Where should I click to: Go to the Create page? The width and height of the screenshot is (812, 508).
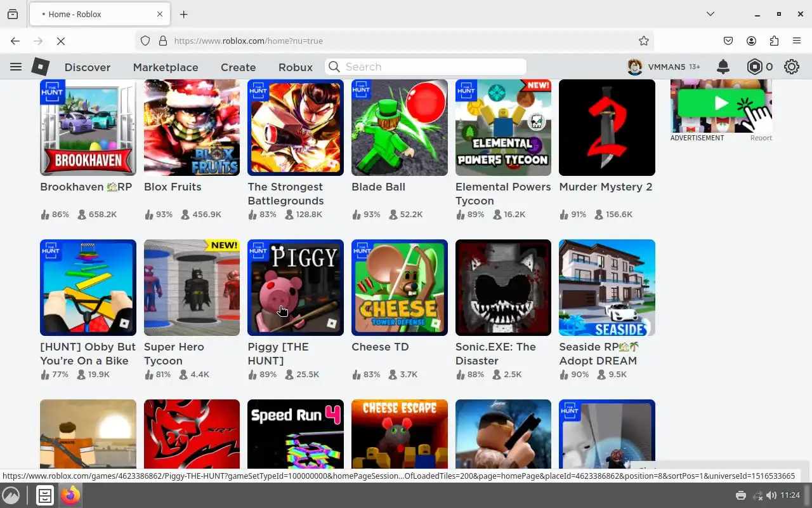238,67
